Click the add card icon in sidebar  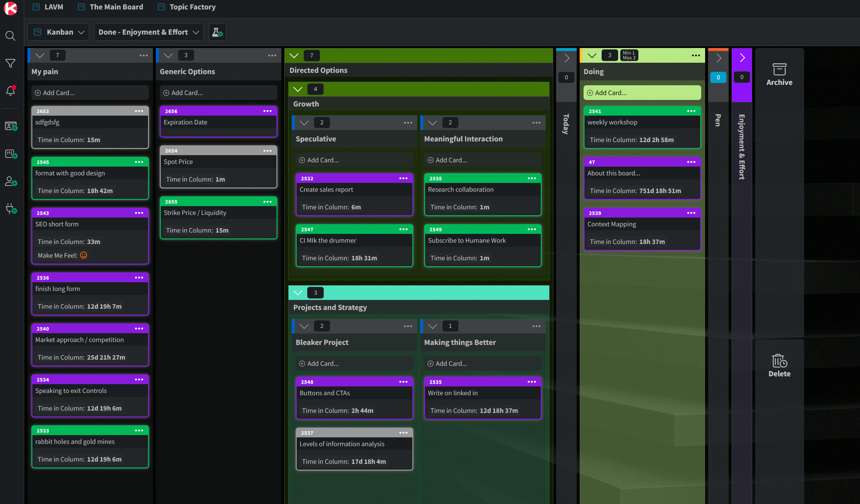(11, 126)
